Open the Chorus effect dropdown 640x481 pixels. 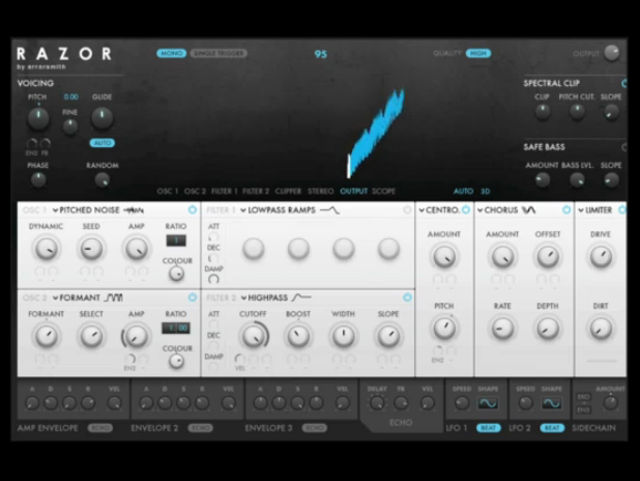pyautogui.click(x=498, y=210)
